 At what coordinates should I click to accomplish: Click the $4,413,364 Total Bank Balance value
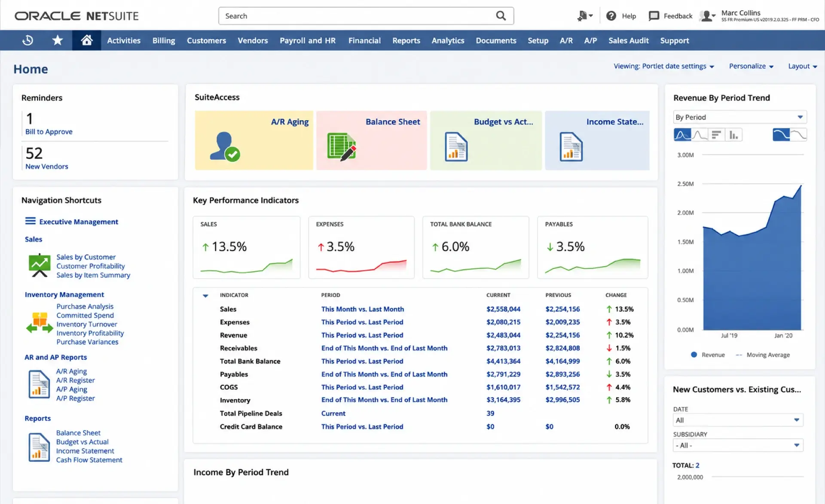pos(503,361)
